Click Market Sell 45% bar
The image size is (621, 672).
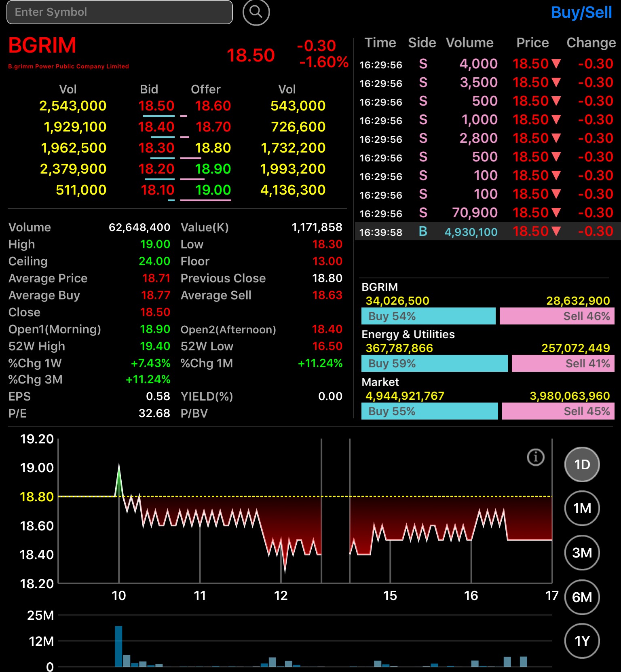[558, 411]
